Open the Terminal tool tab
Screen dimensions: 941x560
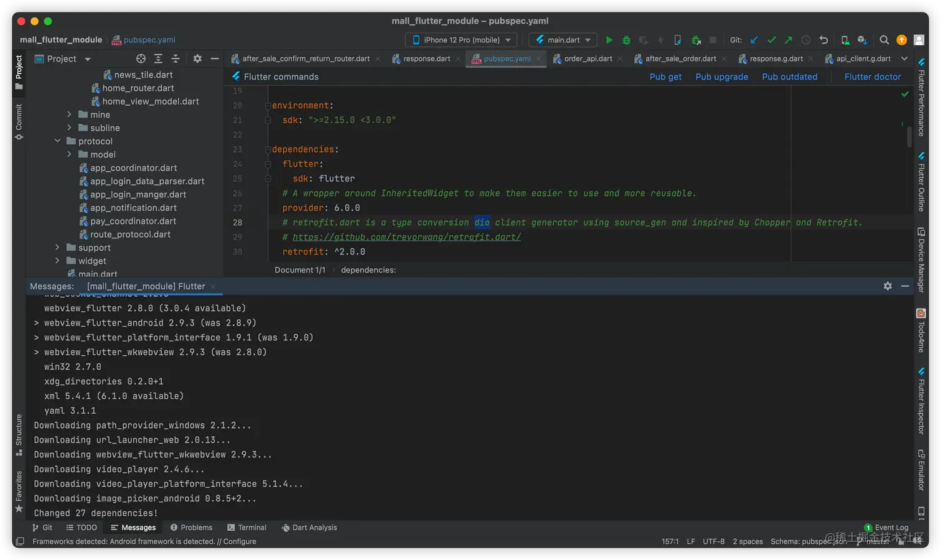click(247, 528)
